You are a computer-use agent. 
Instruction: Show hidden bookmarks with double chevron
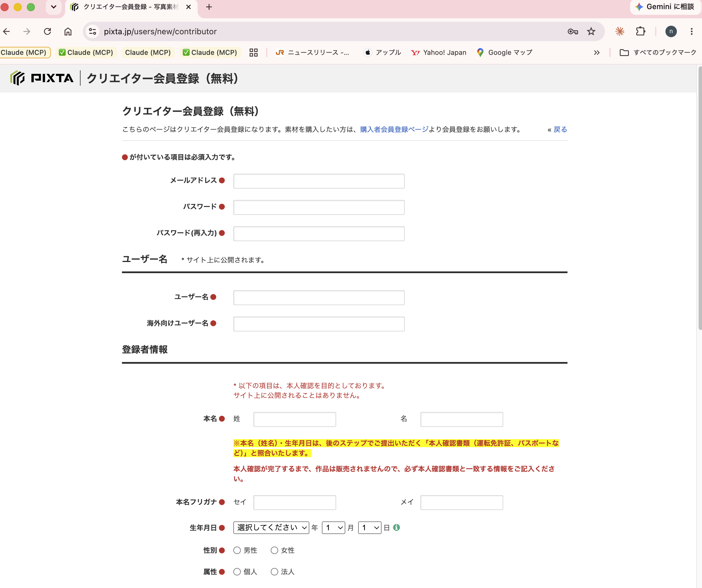pos(597,53)
